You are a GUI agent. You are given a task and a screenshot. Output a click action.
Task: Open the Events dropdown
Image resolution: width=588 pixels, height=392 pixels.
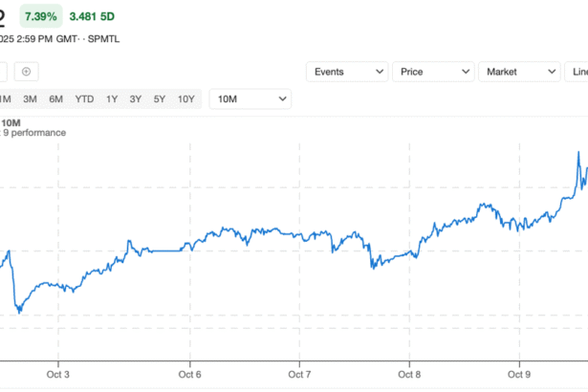(347, 72)
